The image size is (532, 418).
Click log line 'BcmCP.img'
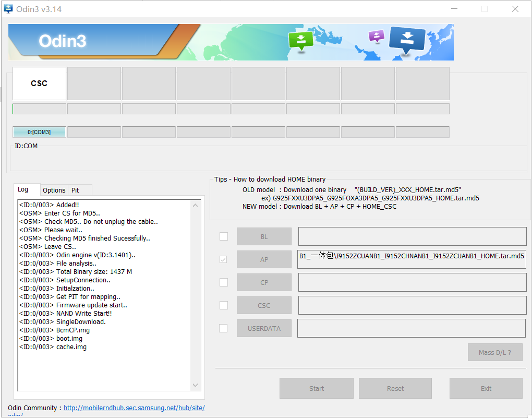pyautogui.click(x=55, y=330)
